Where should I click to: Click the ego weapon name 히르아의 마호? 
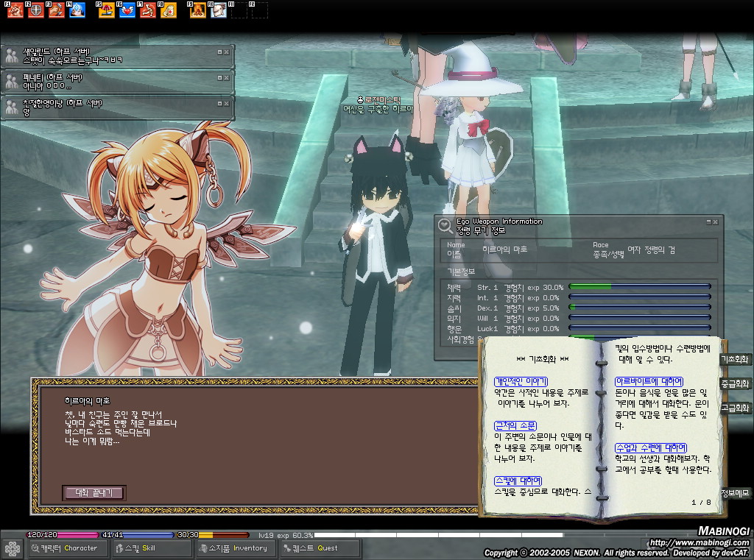(x=505, y=249)
